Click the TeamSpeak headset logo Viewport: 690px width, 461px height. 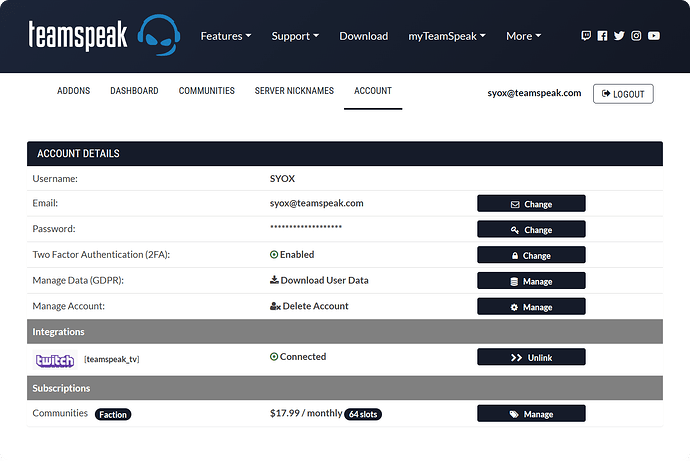pos(159,36)
